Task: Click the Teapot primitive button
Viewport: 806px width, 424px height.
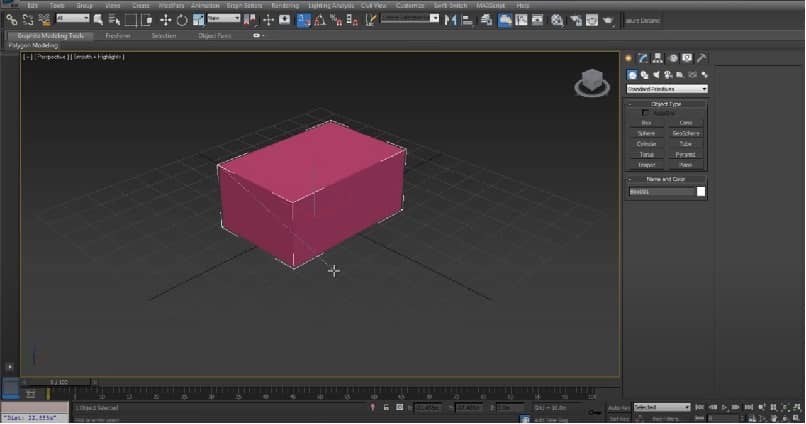Action: tap(646, 165)
